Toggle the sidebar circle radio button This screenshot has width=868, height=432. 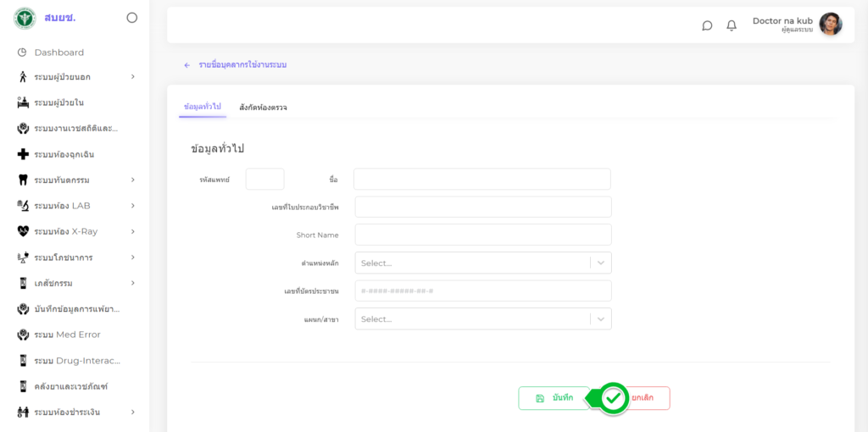(131, 18)
